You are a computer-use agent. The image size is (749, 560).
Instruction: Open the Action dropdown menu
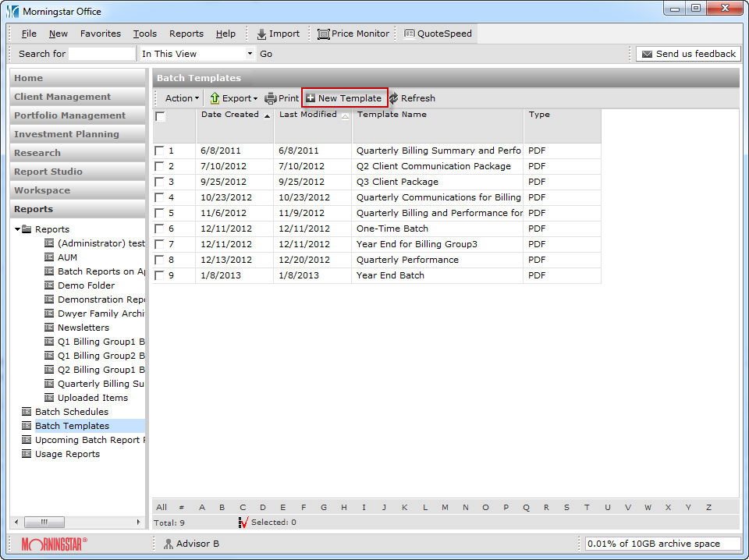182,98
